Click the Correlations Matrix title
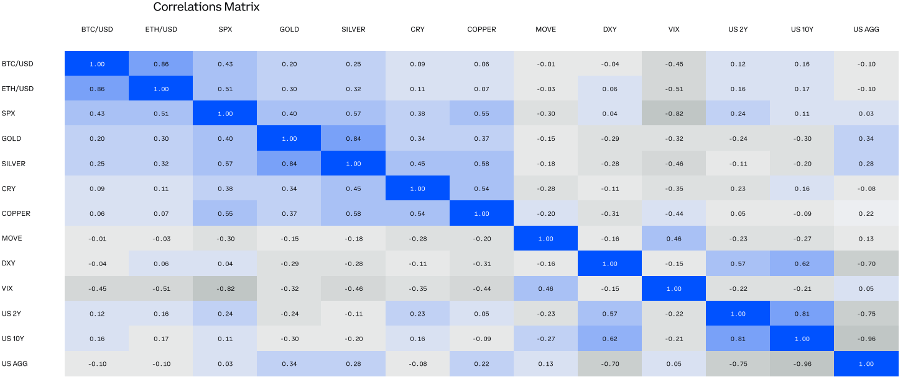The height and width of the screenshot is (382, 904). pos(206,7)
